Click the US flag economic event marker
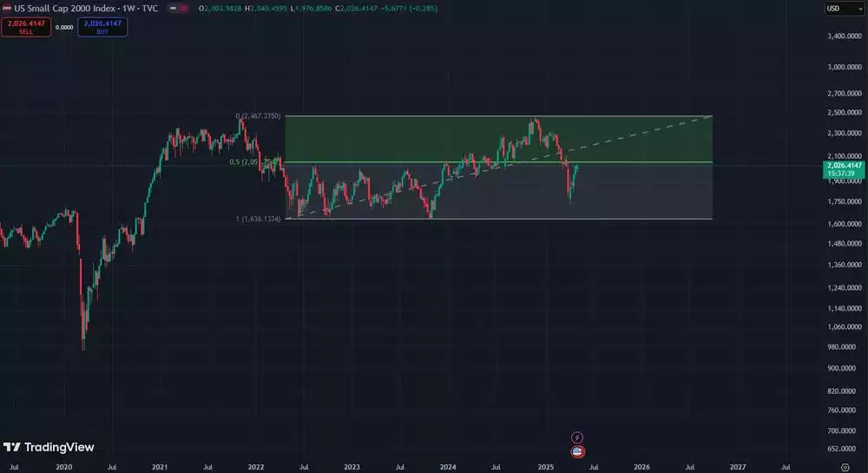Screen dimensions: 868x473 pyautogui.click(x=577, y=451)
